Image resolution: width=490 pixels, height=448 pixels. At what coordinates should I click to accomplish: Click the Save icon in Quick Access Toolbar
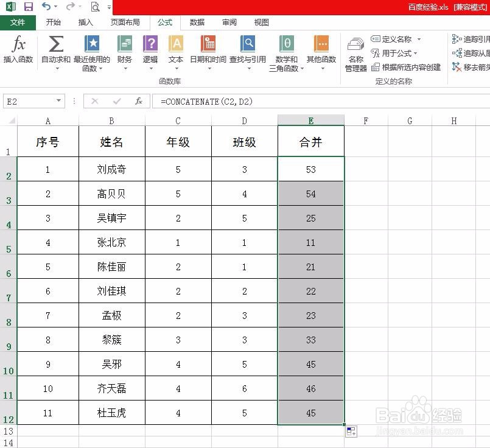click(x=27, y=6)
